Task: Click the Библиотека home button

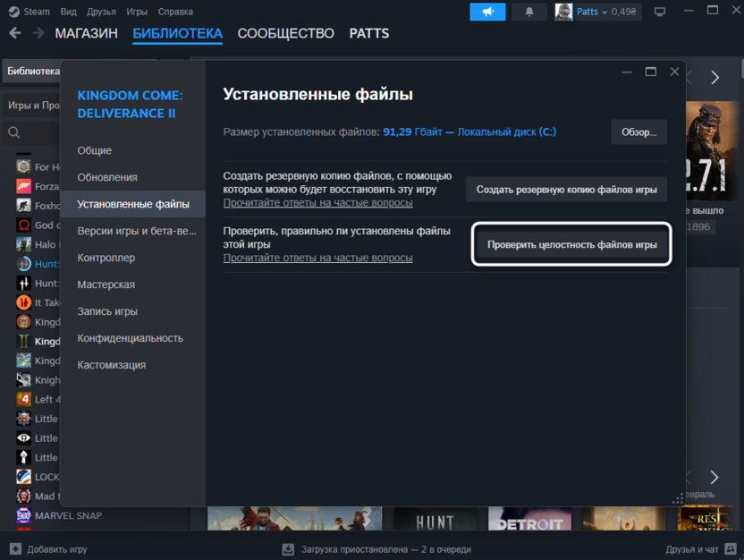Action: [32, 72]
